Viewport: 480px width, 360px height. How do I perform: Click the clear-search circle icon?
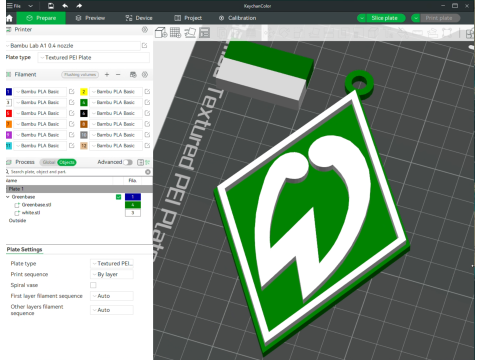[x=148, y=172]
